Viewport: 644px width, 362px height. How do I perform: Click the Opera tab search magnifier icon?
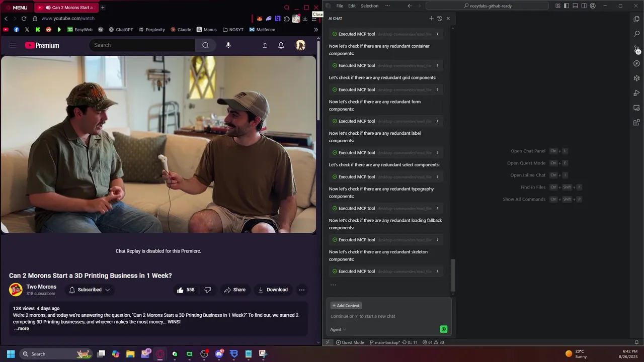287,8
